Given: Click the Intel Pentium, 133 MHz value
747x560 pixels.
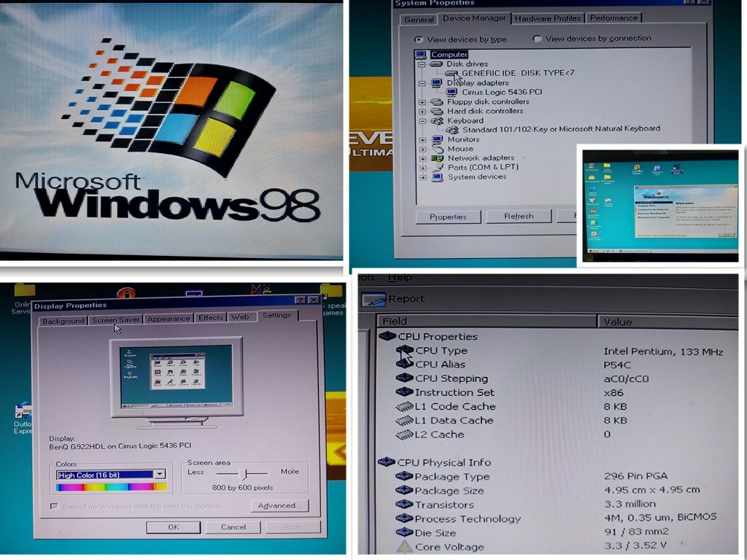Looking at the screenshot, I should [663, 351].
